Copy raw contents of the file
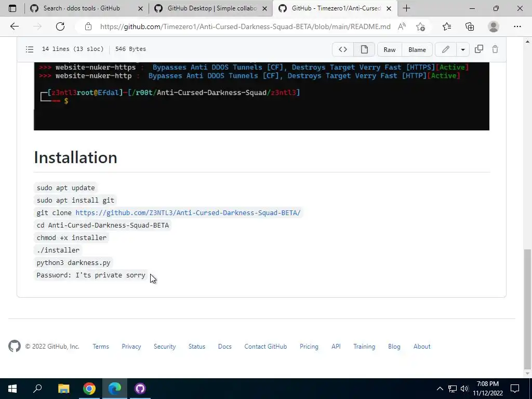 [478, 49]
